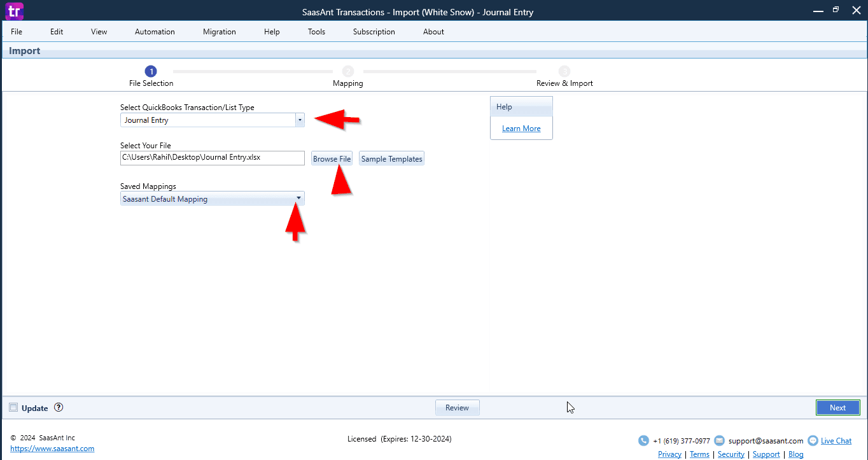
Task: Click the Select Your File label
Action: coord(146,146)
